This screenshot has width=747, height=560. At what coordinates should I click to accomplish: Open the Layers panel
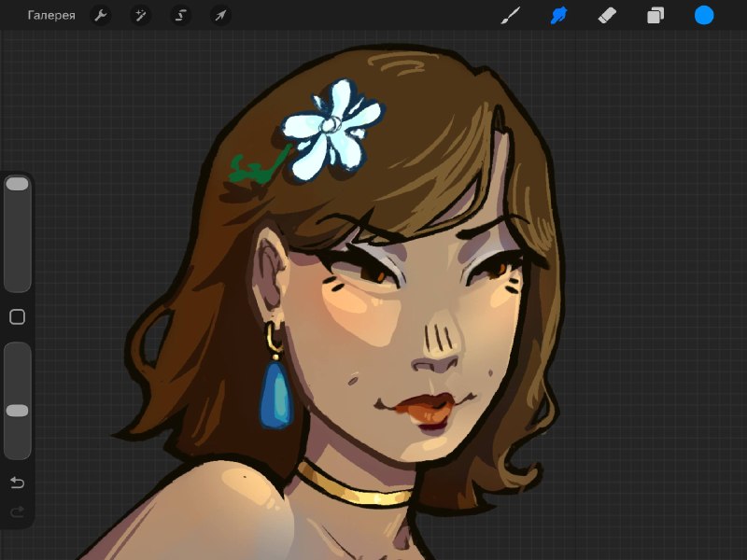(655, 15)
